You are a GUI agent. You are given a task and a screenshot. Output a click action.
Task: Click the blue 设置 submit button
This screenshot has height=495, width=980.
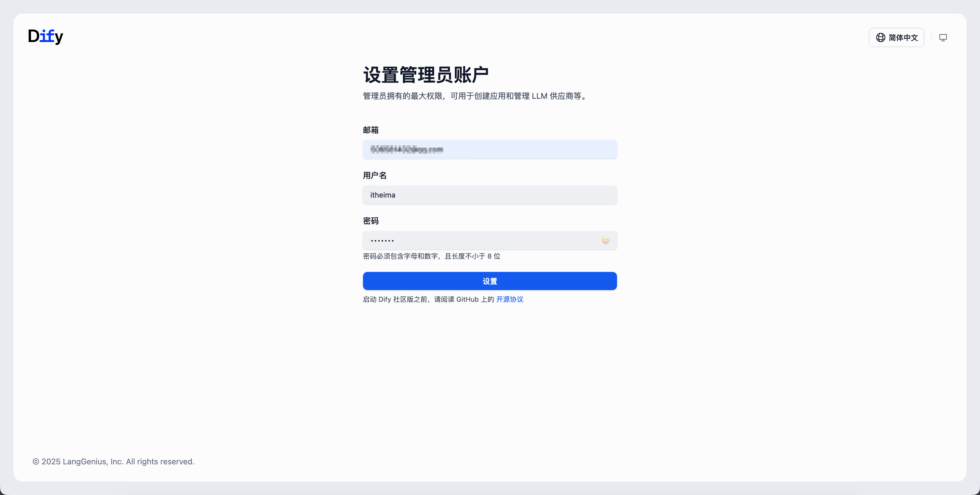[x=490, y=281]
